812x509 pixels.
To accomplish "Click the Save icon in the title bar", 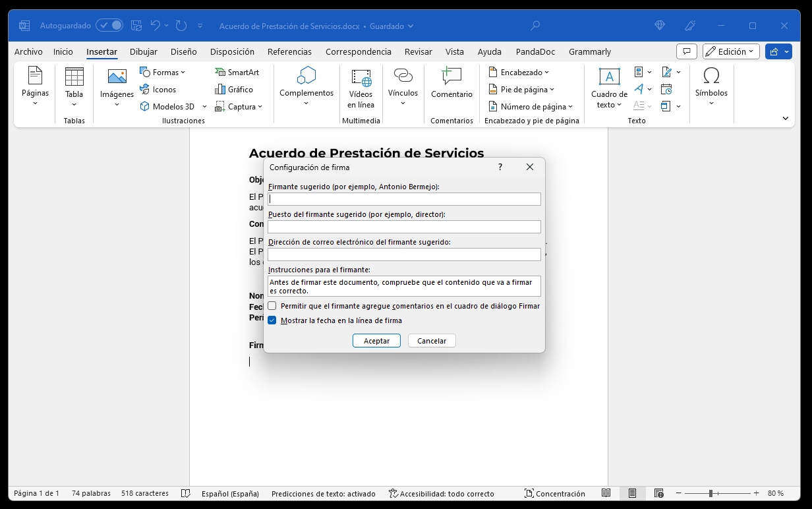I will point(136,26).
